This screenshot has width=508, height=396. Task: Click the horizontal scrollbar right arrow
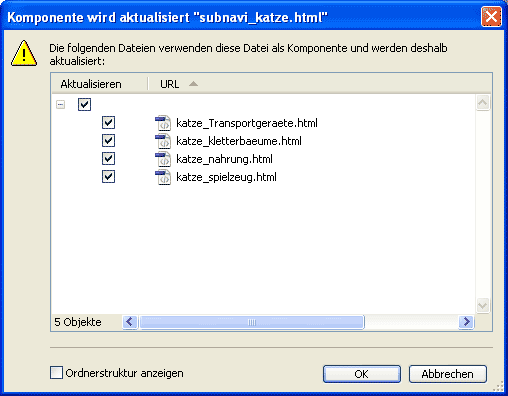point(466,322)
